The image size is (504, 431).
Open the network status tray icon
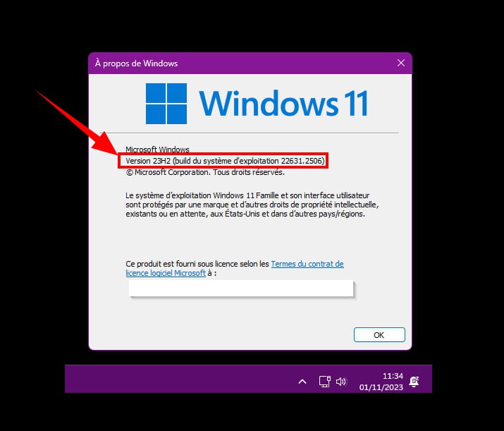click(325, 382)
